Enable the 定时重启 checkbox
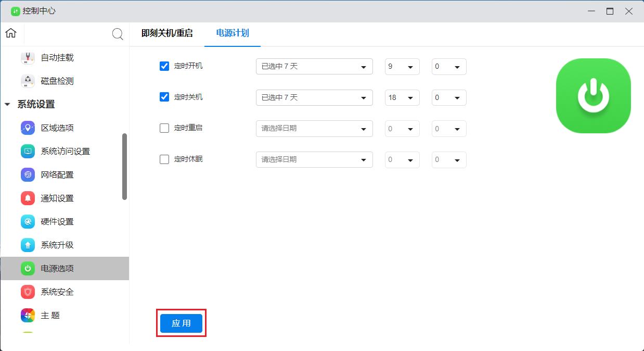The width and height of the screenshot is (644, 351). pyautogui.click(x=164, y=128)
